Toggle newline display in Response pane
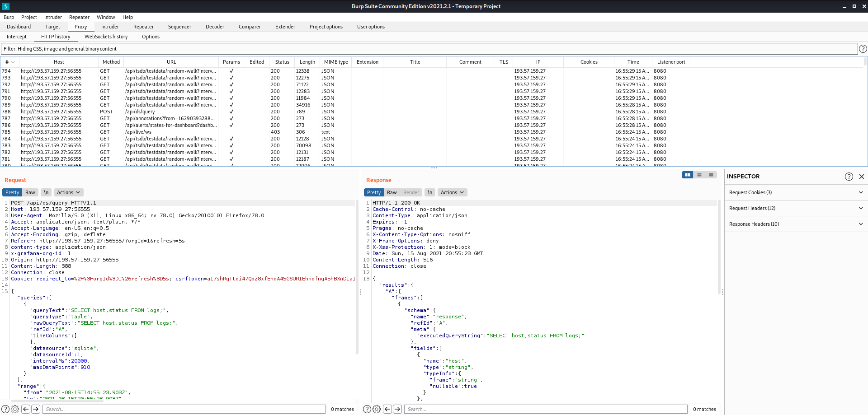The width and height of the screenshot is (868, 415). [x=430, y=192]
